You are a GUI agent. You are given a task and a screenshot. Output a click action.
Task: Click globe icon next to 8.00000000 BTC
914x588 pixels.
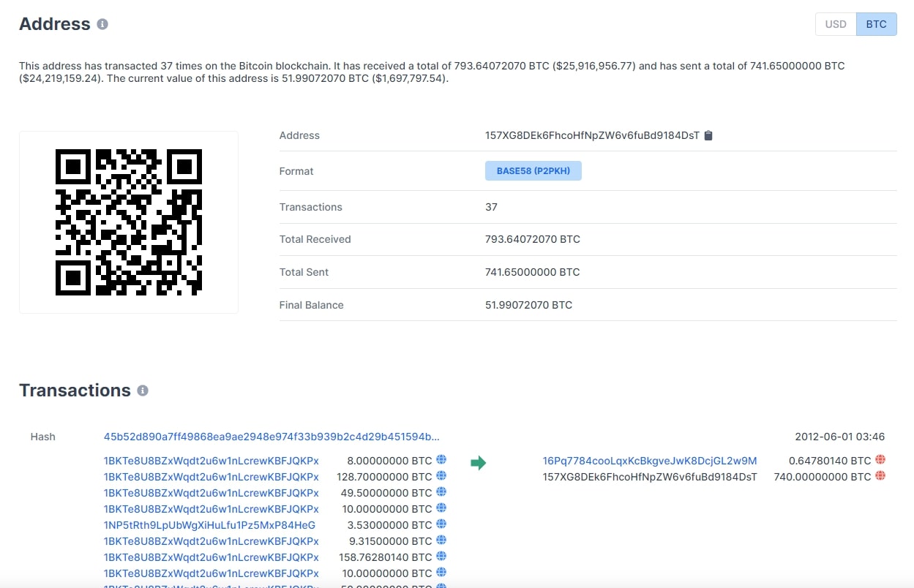441,460
